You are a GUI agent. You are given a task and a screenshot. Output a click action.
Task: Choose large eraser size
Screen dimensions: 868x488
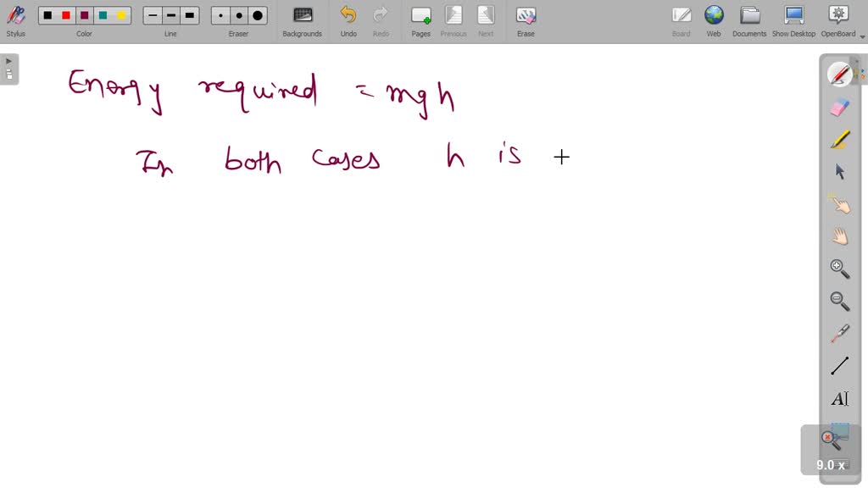coord(258,15)
